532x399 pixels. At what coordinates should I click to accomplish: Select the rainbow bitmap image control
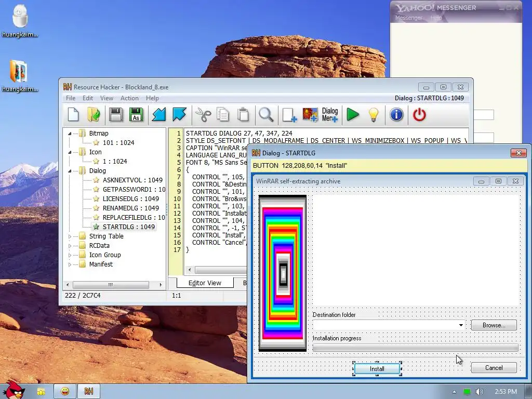[283, 273]
